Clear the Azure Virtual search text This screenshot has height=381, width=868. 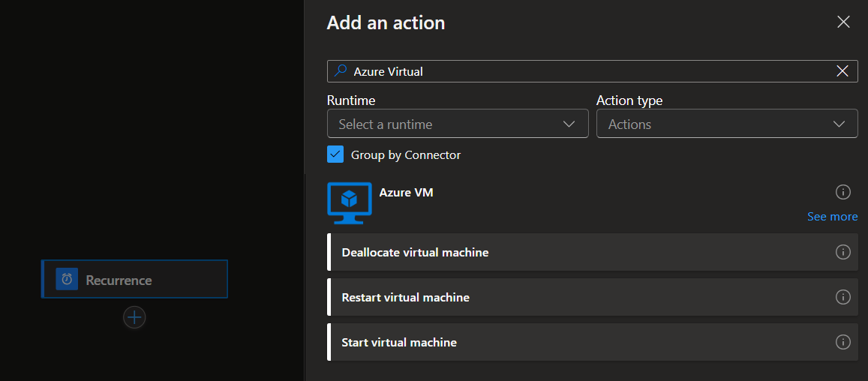[x=842, y=71]
